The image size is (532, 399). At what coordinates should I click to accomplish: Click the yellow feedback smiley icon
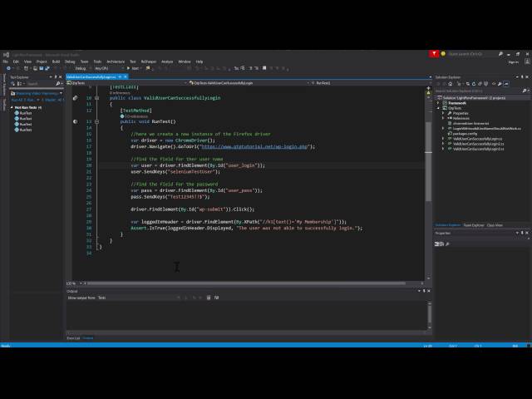pos(443,53)
